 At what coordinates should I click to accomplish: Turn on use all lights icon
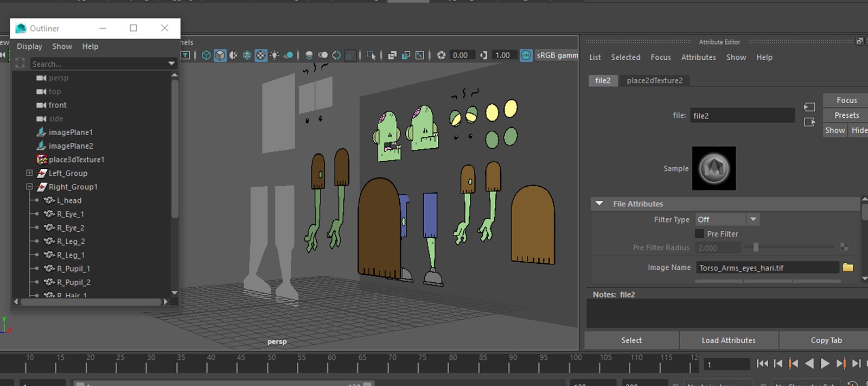coord(275,55)
